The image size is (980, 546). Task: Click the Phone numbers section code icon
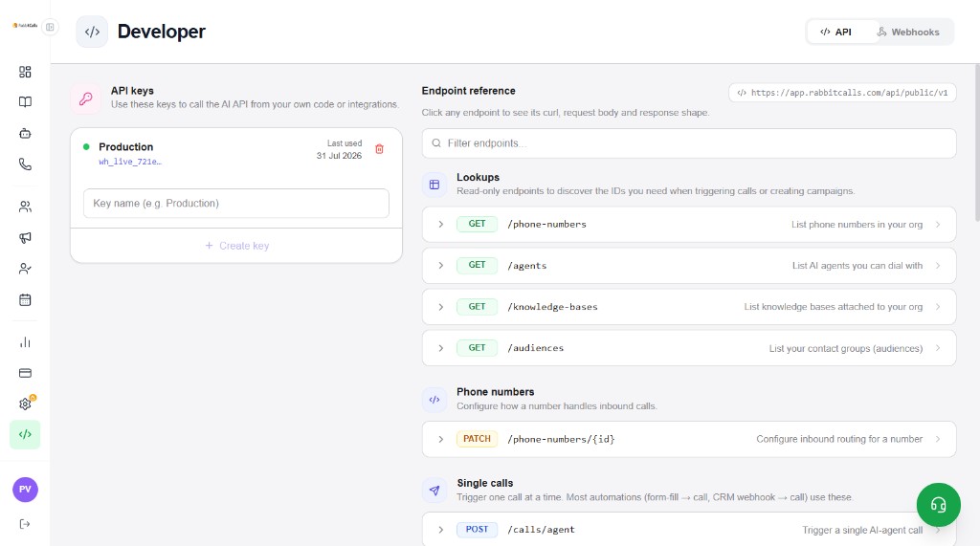[x=434, y=399]
